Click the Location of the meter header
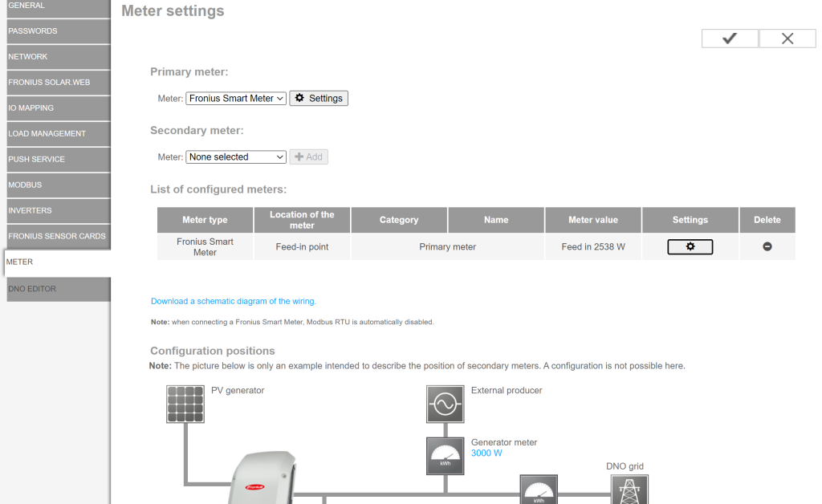This screenshot has height=504, width=822. [x=302, y=220]
